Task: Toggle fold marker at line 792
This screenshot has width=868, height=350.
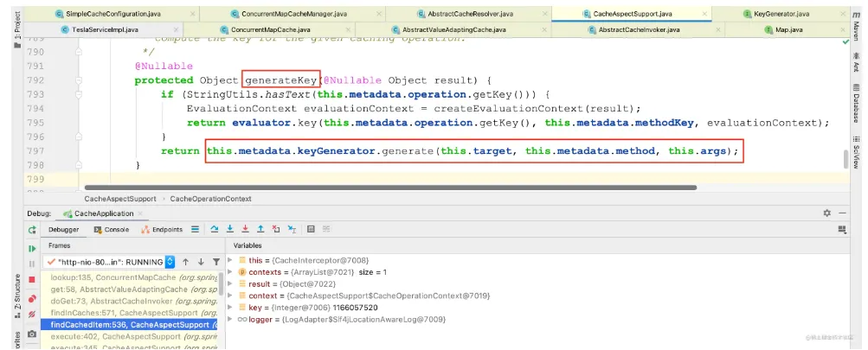Action: tap(79, 80)
